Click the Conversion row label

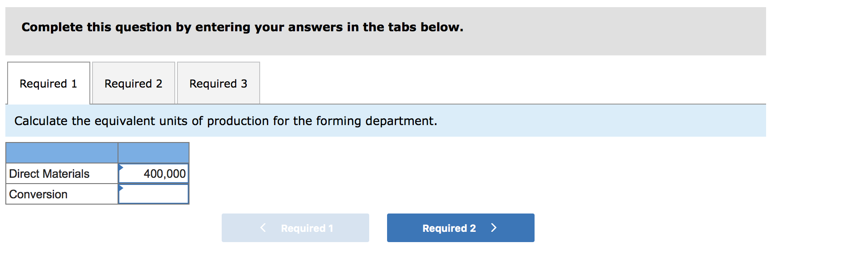pyautogui.click(x=38, y=194)
